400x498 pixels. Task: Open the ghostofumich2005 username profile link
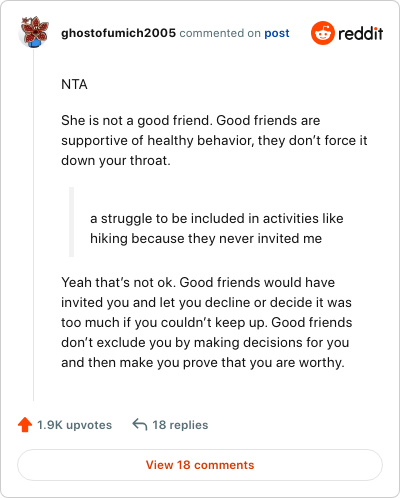[118, 33]
